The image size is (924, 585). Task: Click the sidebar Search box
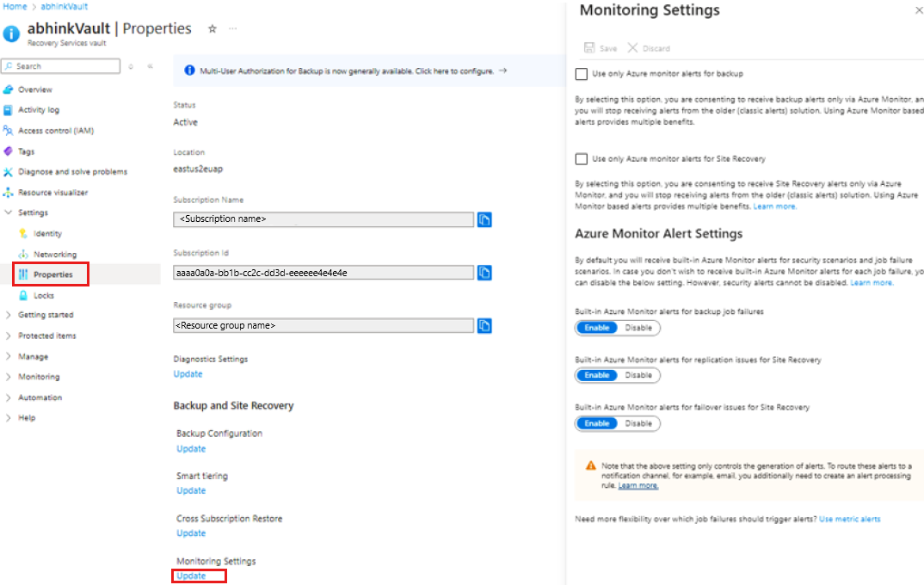click(61, 66)
